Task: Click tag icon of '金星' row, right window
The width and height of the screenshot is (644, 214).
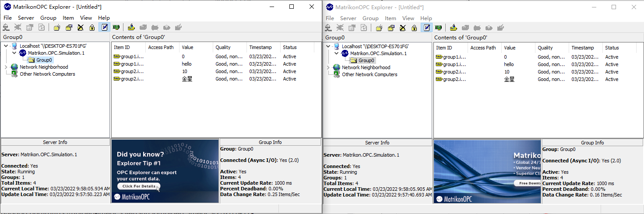Action: pos(439,79)
